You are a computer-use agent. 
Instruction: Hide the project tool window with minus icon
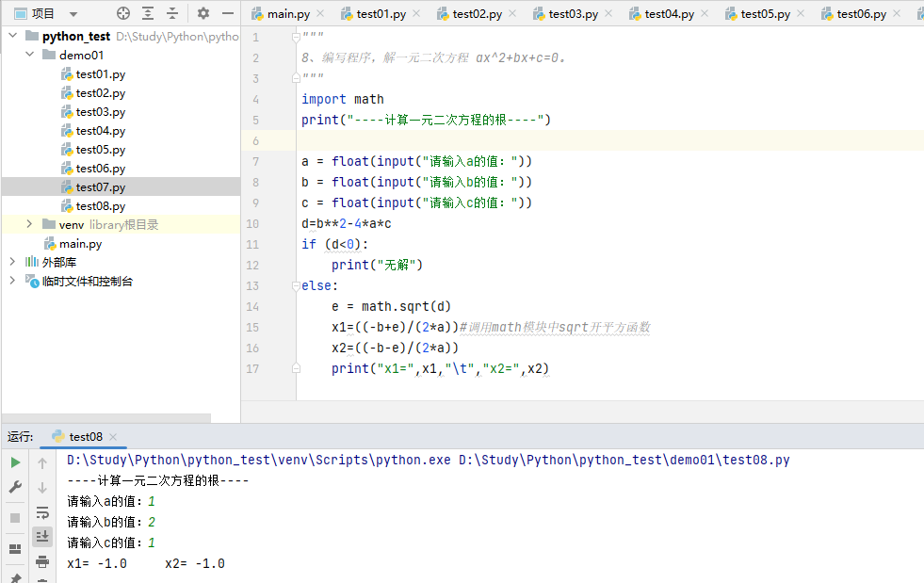coord(228,13)
